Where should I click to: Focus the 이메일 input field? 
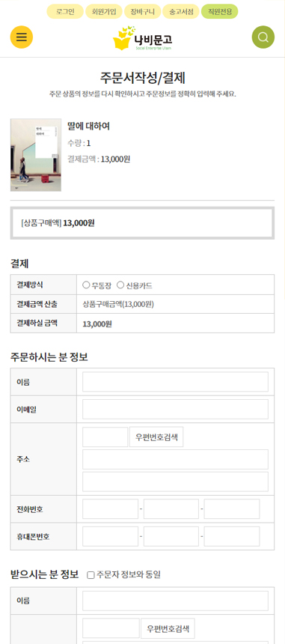[175, 409]
